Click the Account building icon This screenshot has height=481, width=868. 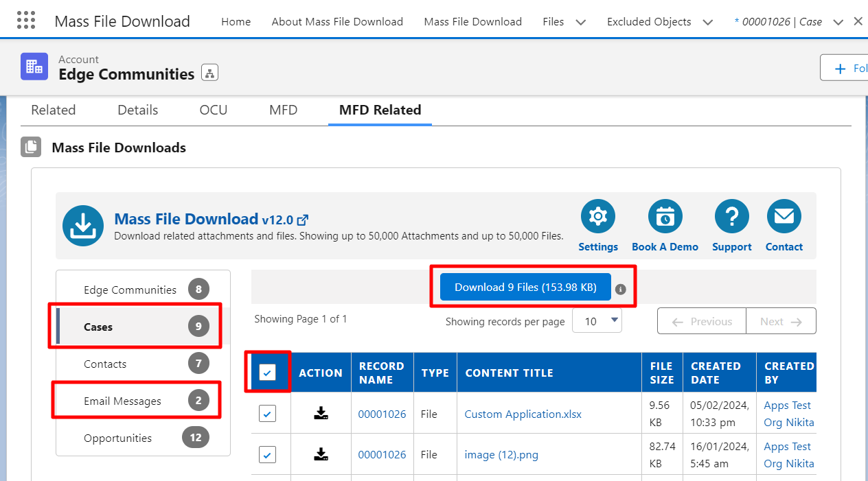34,67
